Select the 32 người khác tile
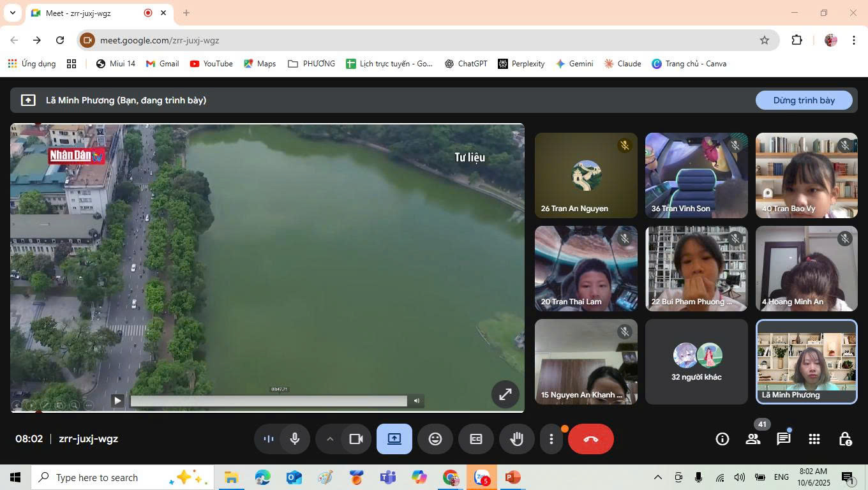This screenshot has height=490, width=868. [696, 362]
